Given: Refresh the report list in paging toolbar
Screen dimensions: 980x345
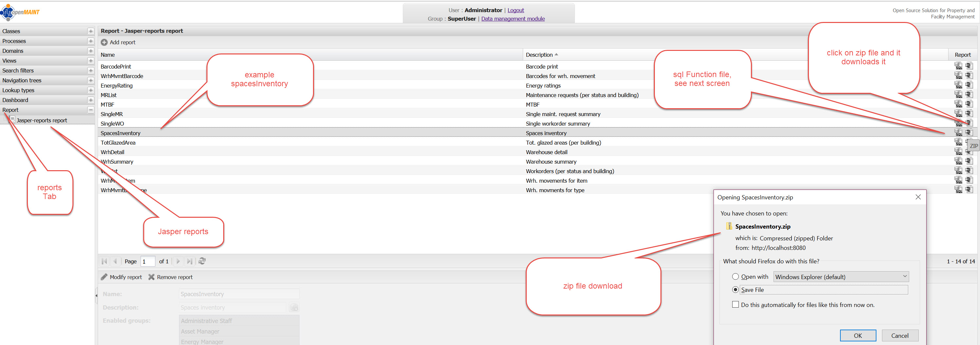Looking at the screenshot, I should coord(202,261).
